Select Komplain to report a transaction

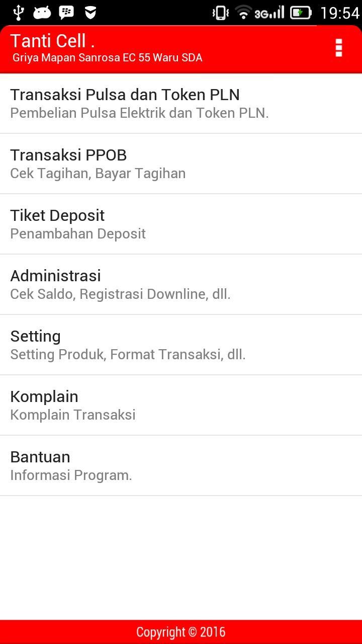181,405
